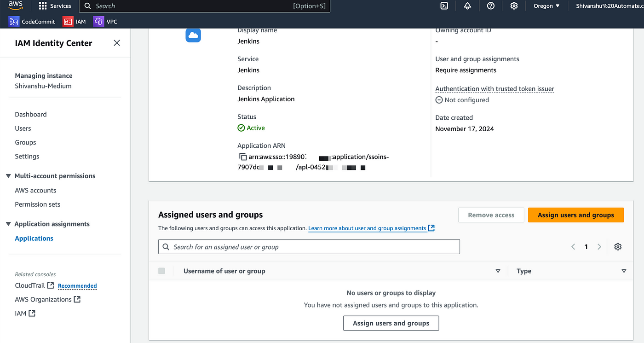Screen dimensions: 644x343
Task: Click Recommended label next to CloudTrail
Action: pos(77,286)
